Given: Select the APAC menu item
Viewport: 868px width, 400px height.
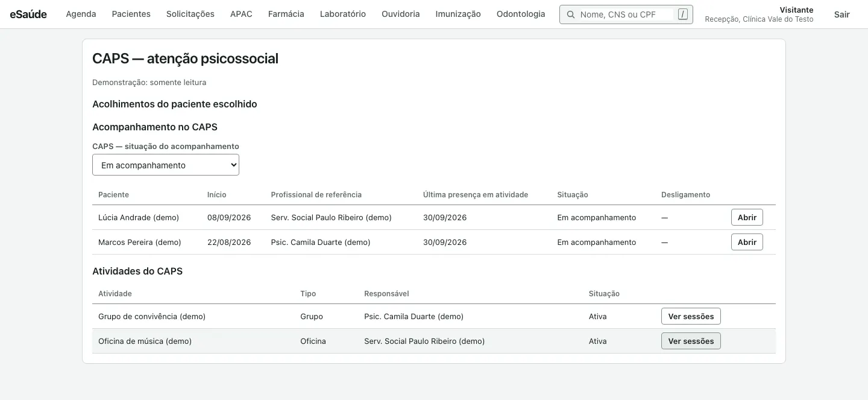Looking at the screenshot, I should pos(241,14).
